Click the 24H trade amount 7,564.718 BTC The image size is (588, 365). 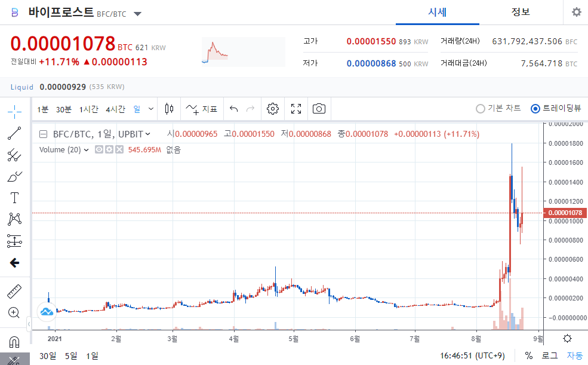click(x=549, y=63)
